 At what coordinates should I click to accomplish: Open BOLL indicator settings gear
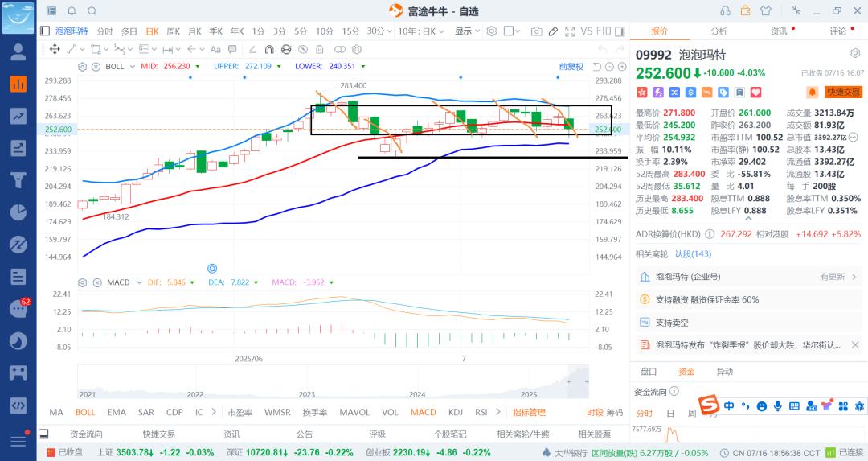pos(82,67)
